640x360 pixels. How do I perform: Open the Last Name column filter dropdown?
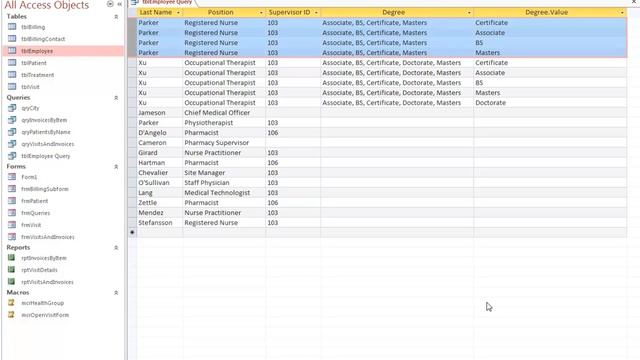[178, 13]
